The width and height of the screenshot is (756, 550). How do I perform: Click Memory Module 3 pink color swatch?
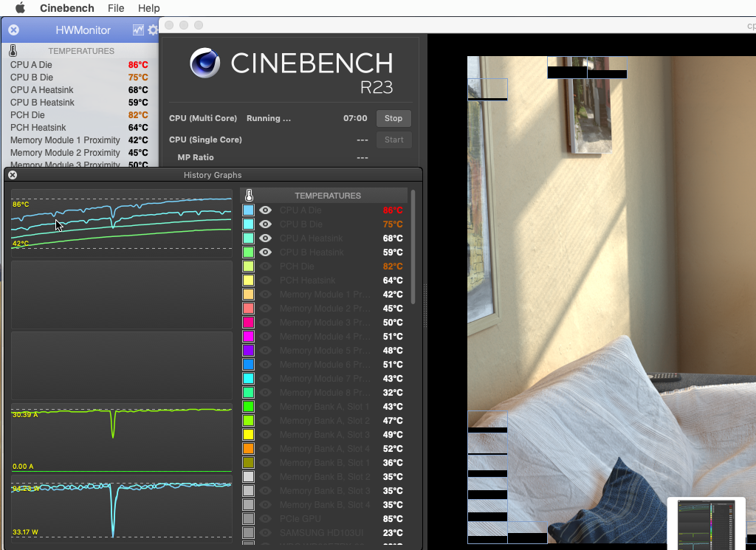[x=248, y=323]
